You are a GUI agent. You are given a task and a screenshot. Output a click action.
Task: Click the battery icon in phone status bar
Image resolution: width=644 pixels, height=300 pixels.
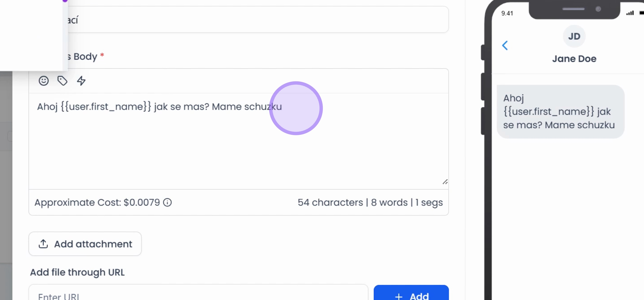[642, 13]
